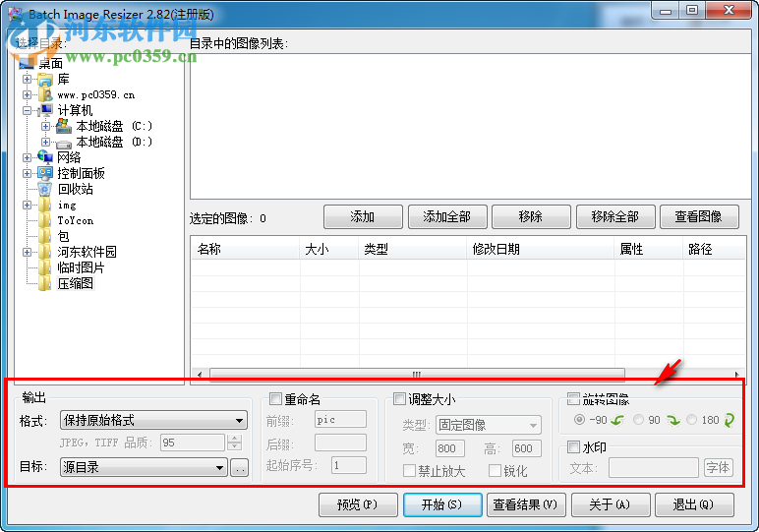759x532 pixels.
Task: Click the 压缩图 folder icon
Action: pyautogui.click(x=45, y=283)
